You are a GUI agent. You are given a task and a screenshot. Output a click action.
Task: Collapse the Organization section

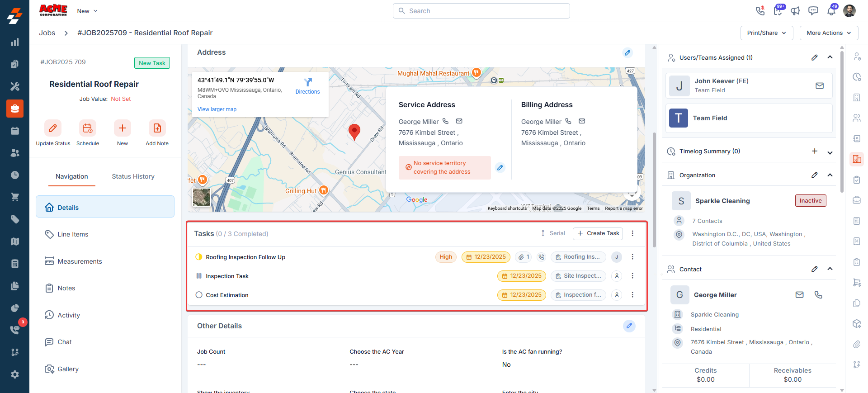(x=830, y=175)
